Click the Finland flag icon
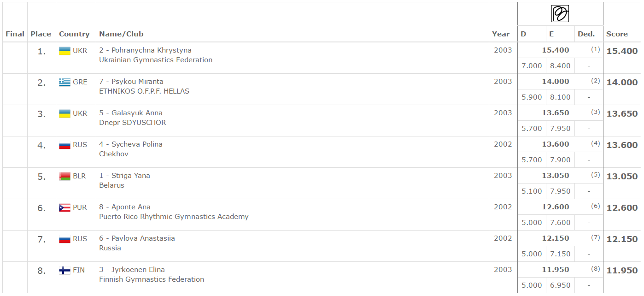Viewport: 644px width, 296px height. coord(64,270)
